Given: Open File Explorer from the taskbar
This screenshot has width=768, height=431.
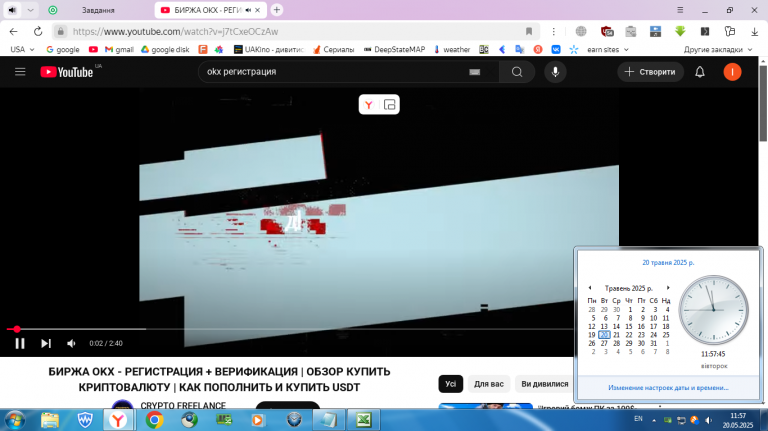Looking at the screenshot, I should [x=49, y=420].
